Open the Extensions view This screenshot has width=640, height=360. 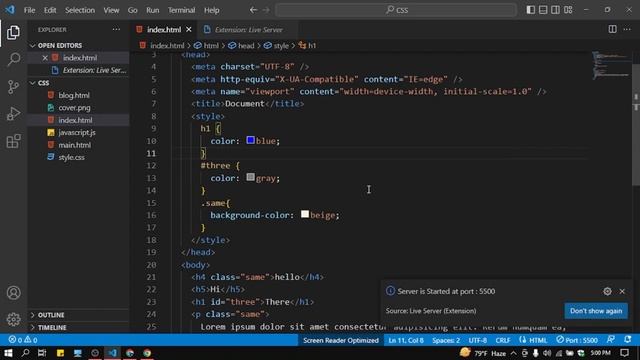point(13,141)
